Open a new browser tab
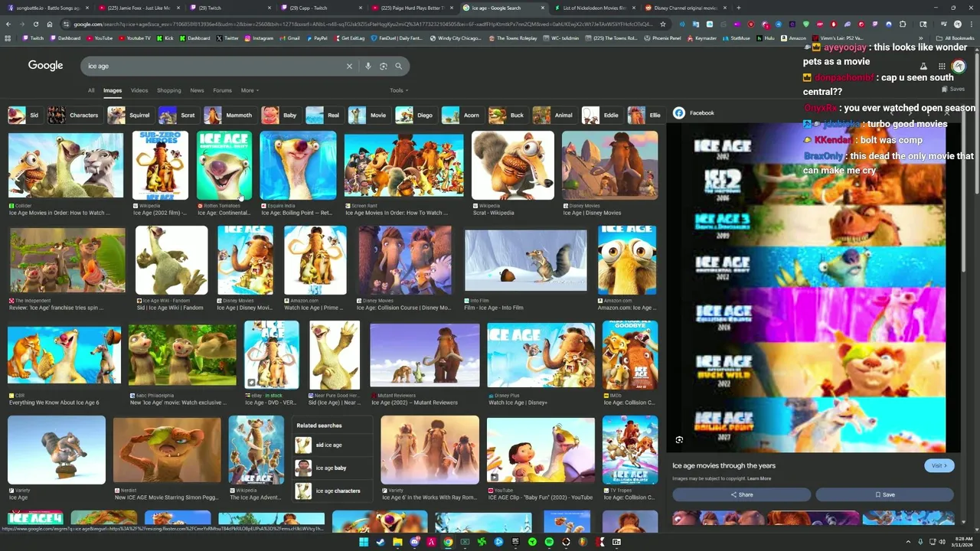Image resolution: width=980 pixels, height=551 pixels. point(738,8)
